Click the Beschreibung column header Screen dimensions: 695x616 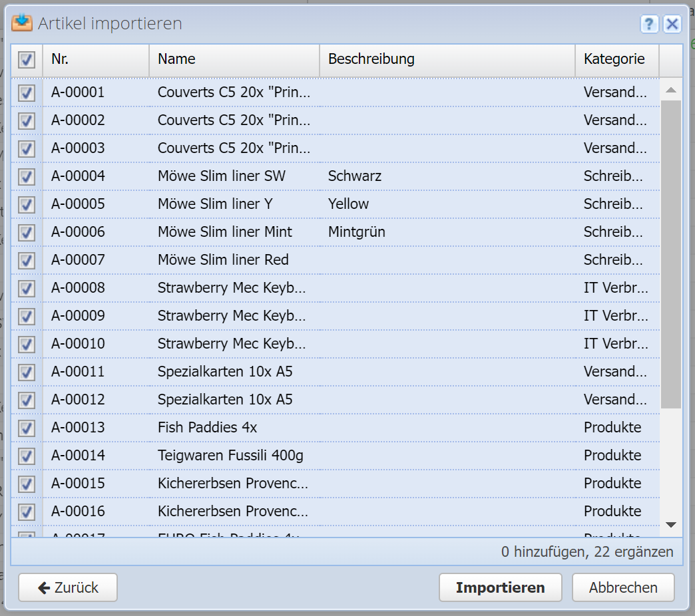(447, 59)
